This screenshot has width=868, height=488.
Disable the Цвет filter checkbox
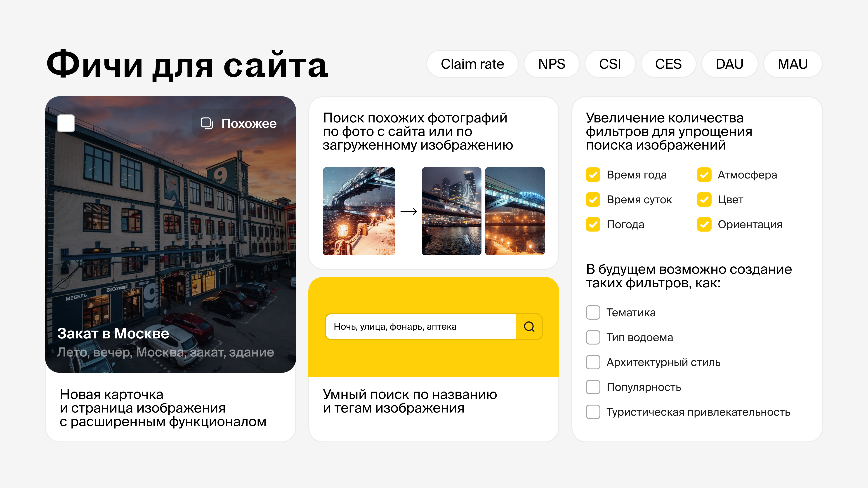[704, 200]
